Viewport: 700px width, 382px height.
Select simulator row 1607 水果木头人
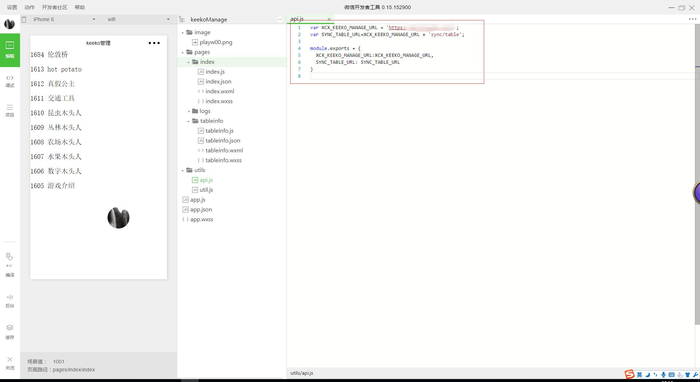[98, 157]
